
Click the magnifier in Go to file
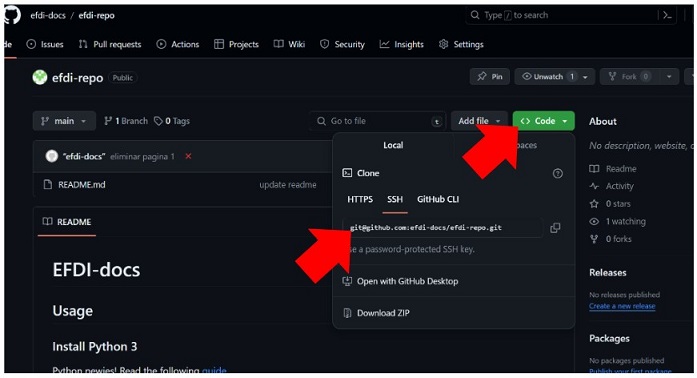[x=321, y=121]
